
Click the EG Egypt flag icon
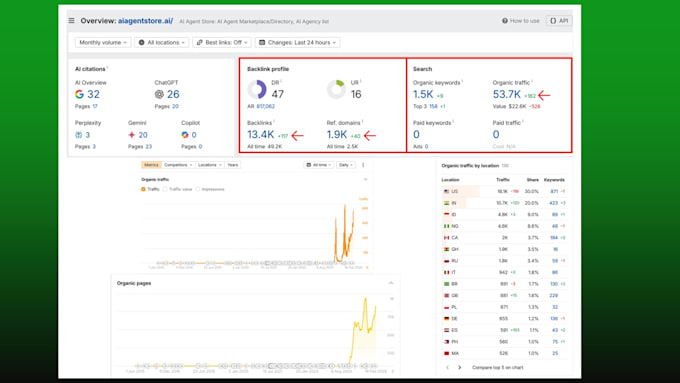pos(446,330)
